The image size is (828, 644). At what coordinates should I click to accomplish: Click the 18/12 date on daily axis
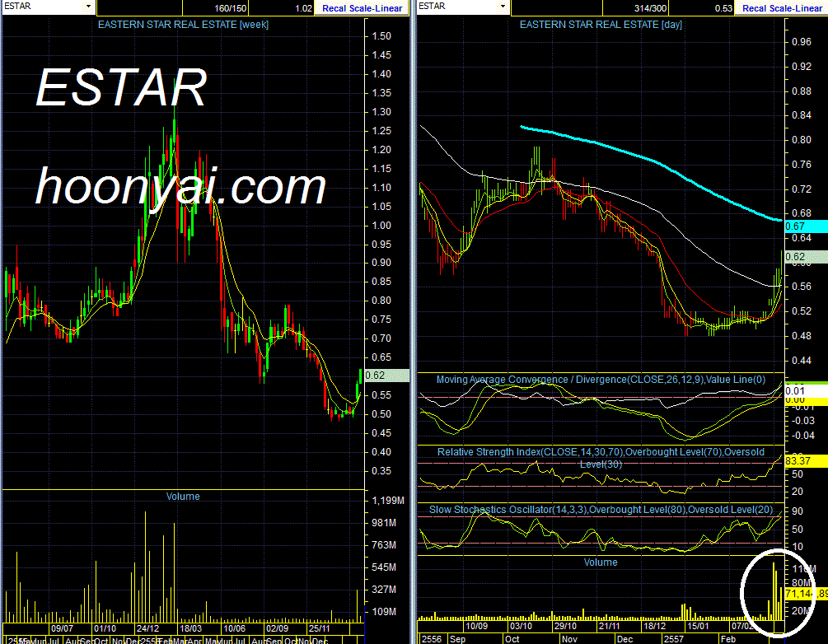point(654,626)
